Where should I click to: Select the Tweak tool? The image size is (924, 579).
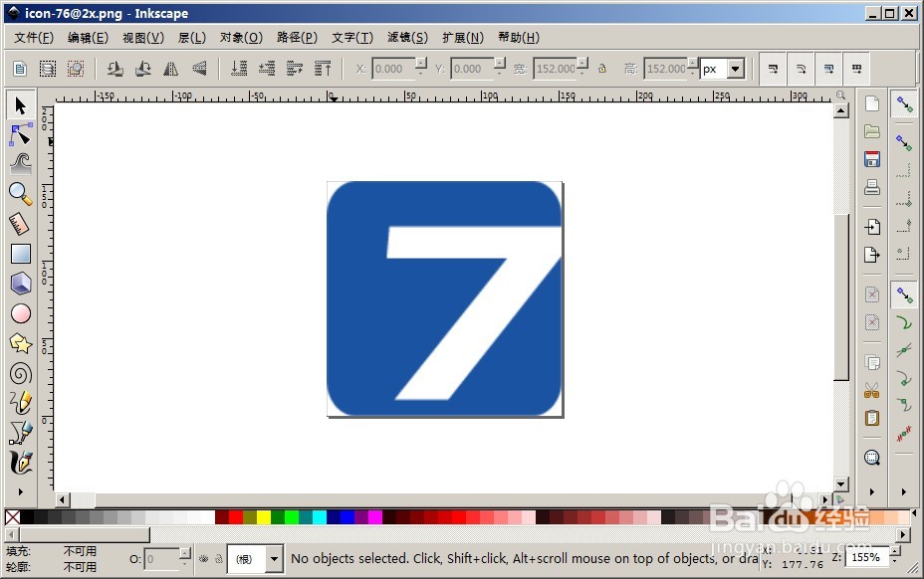tap(21, 164)
